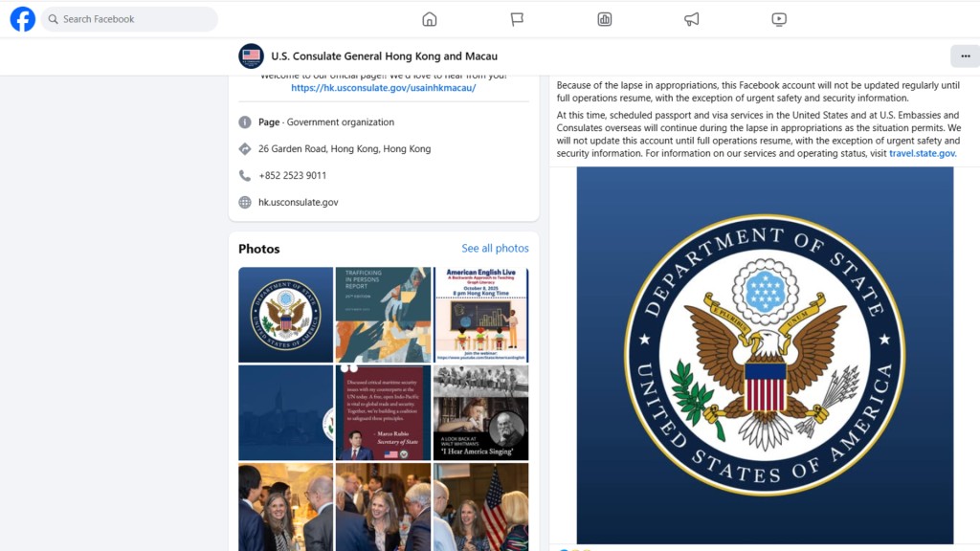Viewport: 980px width, 551px height.
Task: Open the three-dot more options menu
Action: coord(965,56)
